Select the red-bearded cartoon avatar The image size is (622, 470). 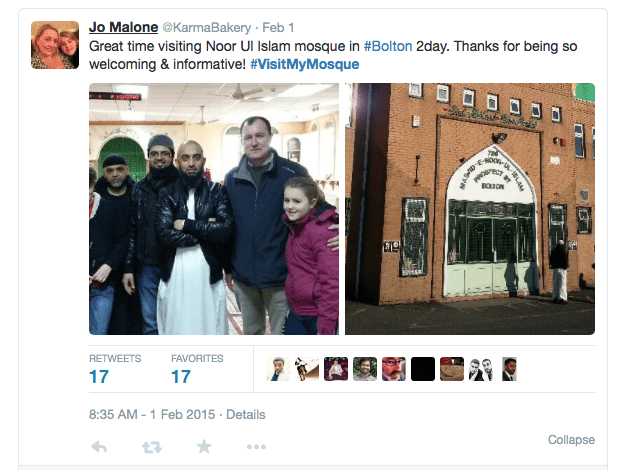point(394,369)
